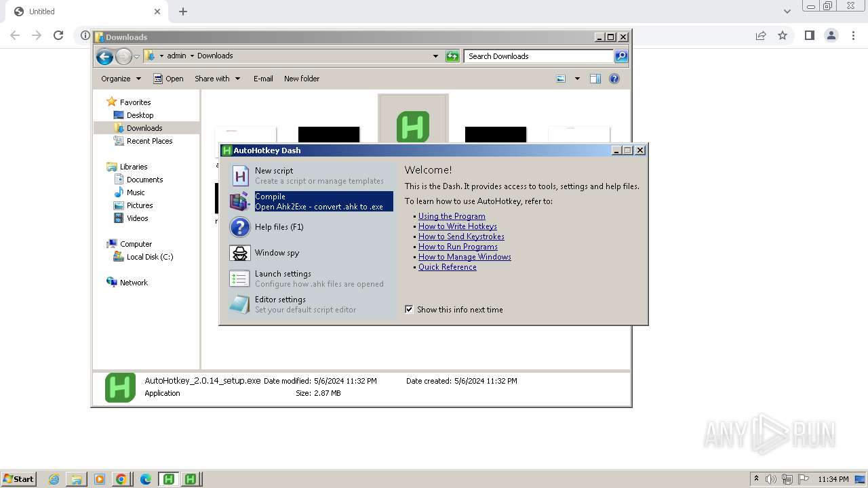Open How to Manage Windows link
Viewport: 868px width, 488px height.
click(465, 257)
